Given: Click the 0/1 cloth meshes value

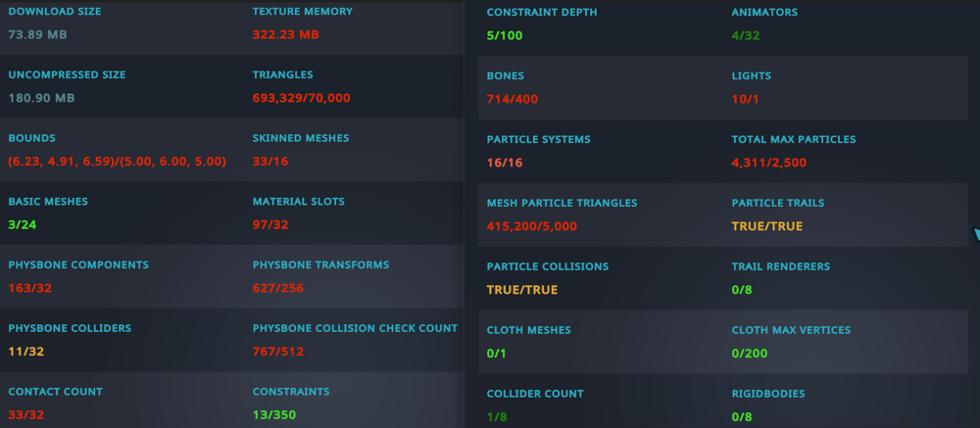Looking at the screenshot, I should coord(496,354).
